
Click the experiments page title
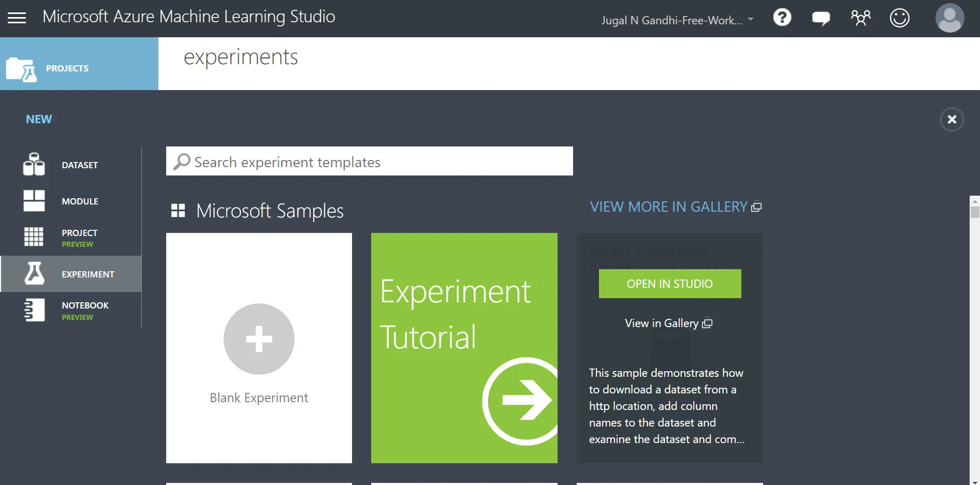click(241, 57)
